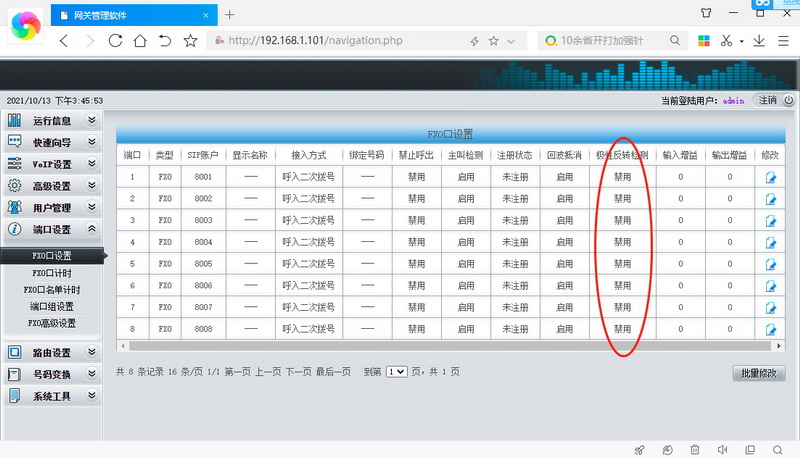
Task: Click the edit icon for port 8
Action: point(771,329)
